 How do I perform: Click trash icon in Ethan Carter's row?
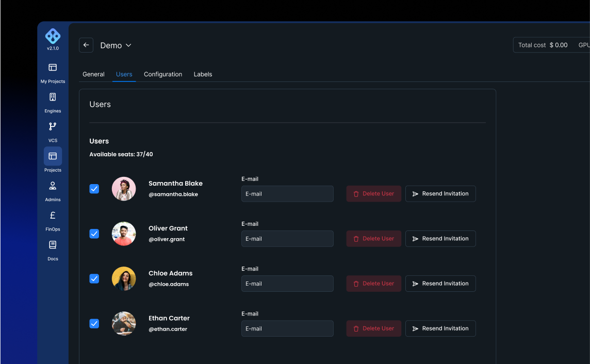tap(356, 328)
